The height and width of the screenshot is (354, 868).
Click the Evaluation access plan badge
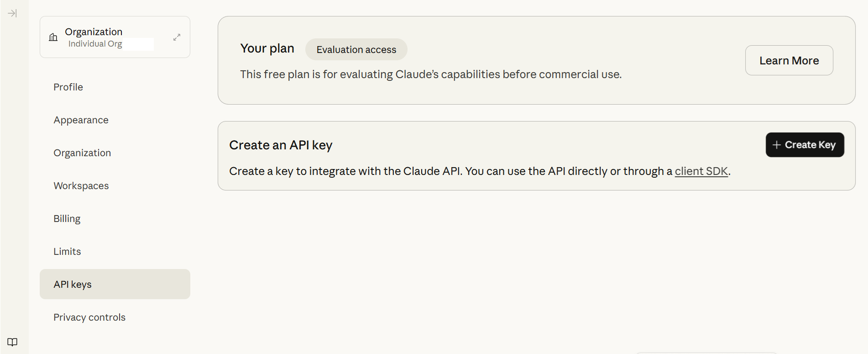point(356,49)
